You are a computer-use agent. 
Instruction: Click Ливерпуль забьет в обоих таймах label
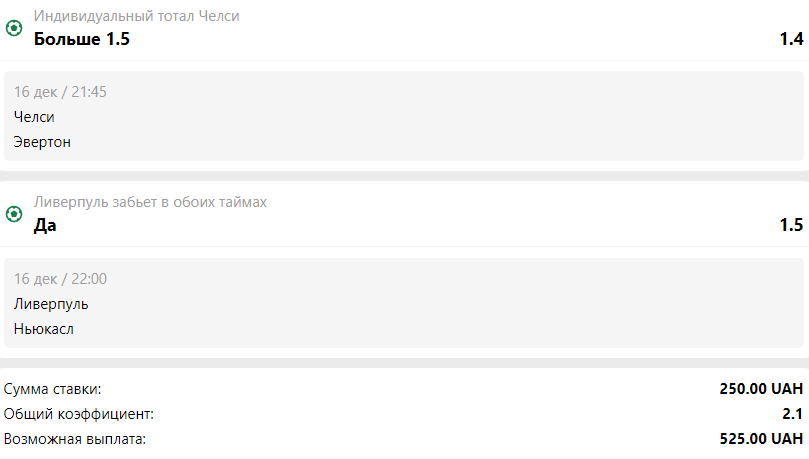150,202
